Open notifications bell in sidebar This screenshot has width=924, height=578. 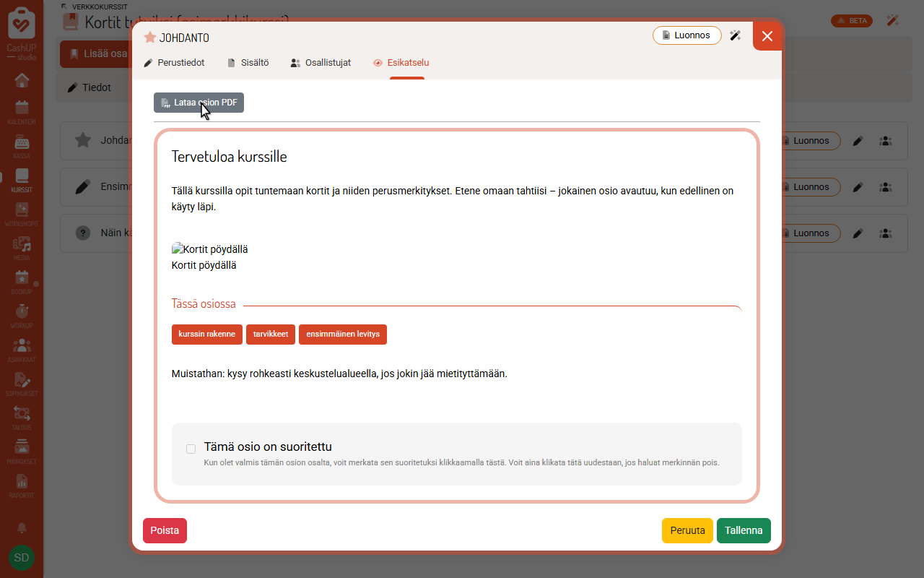(x=22, y=528)
